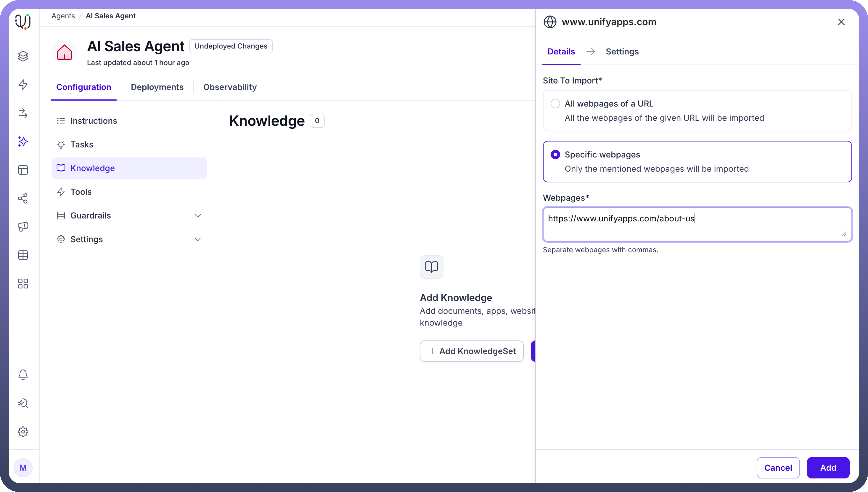Expand the Guardrails section chevron

(198, 216)
